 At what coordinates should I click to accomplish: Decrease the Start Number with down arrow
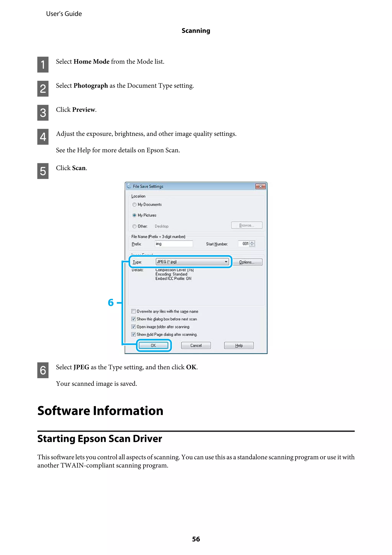[252, 245]
